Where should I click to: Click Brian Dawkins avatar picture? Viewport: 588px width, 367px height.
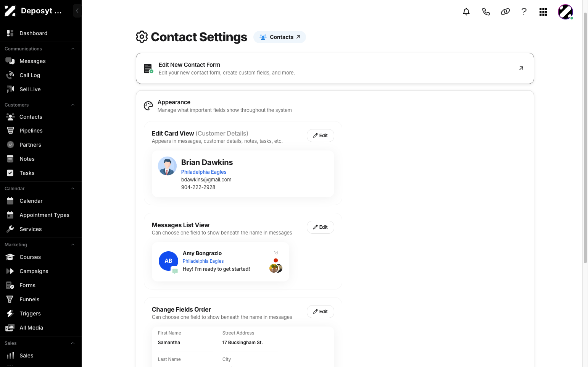(167, 166)
